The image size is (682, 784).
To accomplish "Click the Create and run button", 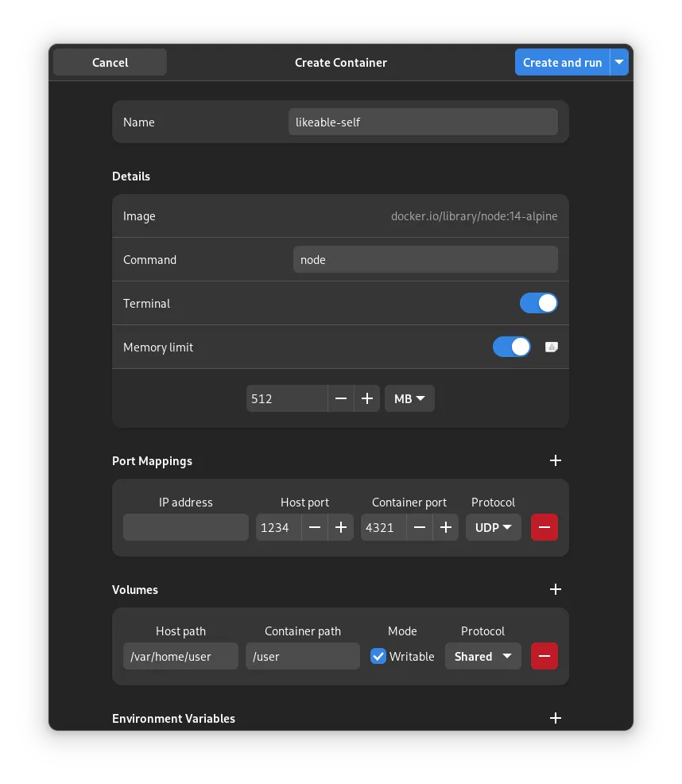I will pos(562,62).
